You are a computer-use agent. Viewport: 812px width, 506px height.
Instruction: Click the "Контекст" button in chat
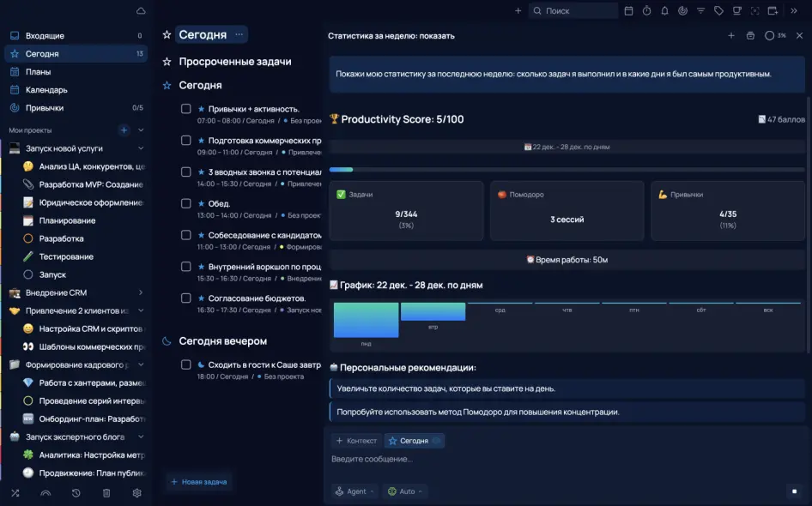coord(356,441)
